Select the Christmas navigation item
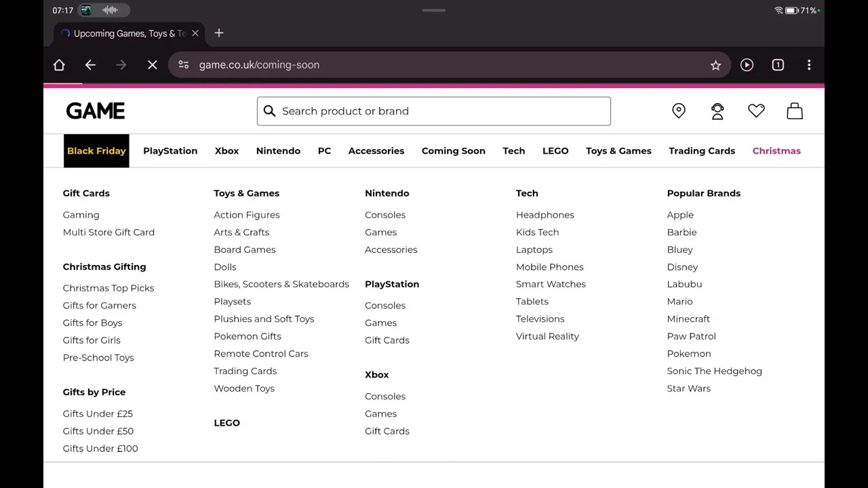This screenshot has width=868, height=488. pyautogui.click(x=776, y=151)
